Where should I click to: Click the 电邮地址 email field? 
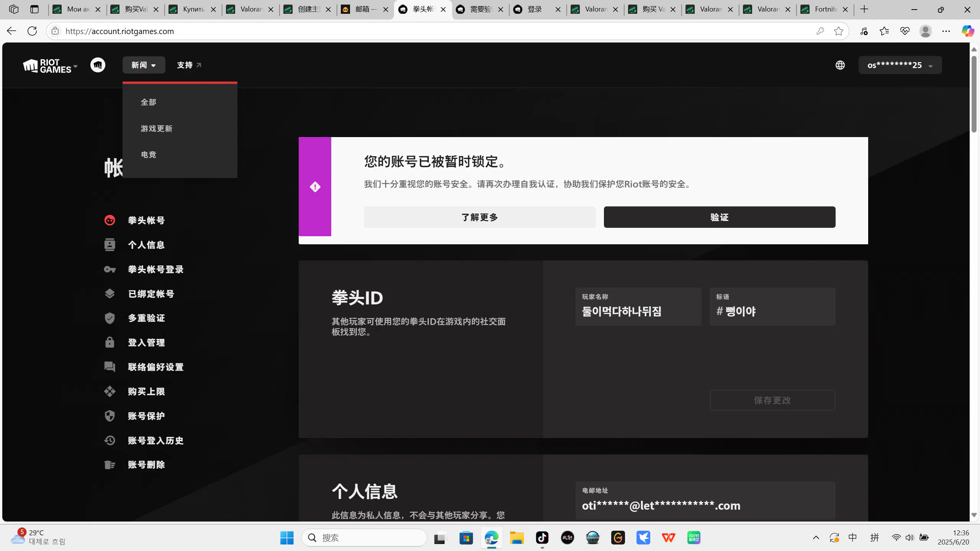[705, 500]
